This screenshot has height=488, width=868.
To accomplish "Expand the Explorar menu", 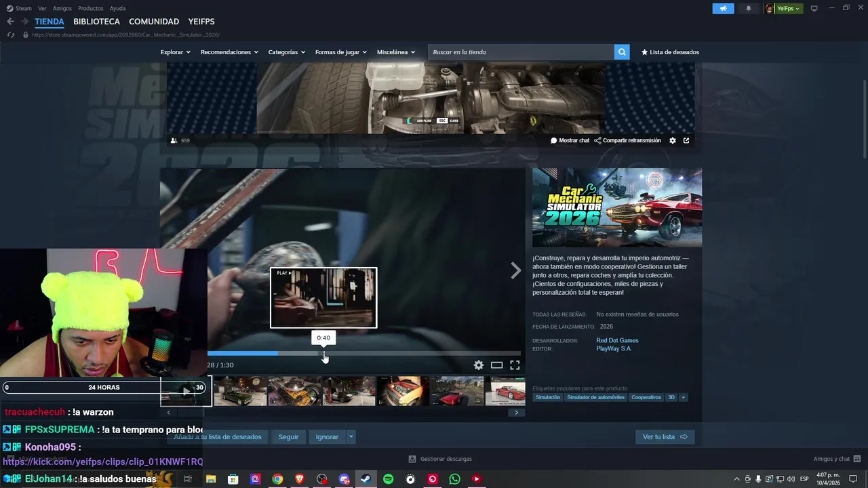I will coord(175,52).
